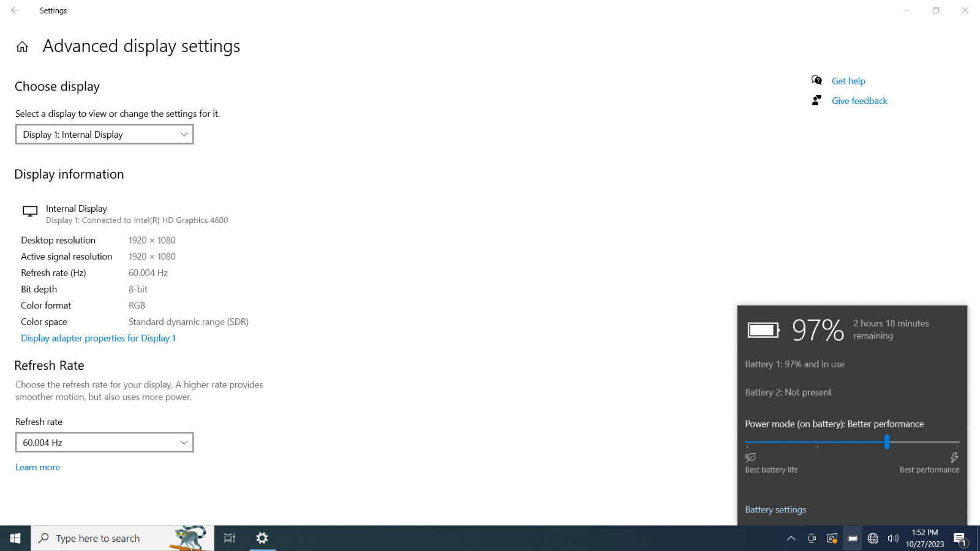This screenshot has width=980, height=551.
Task: Click the '2 hours 18 minutes remaining' text
Action: pos(891,329)
